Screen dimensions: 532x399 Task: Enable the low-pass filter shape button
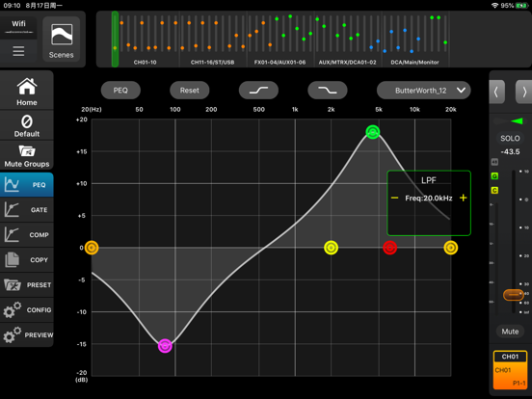click(328, 91)
